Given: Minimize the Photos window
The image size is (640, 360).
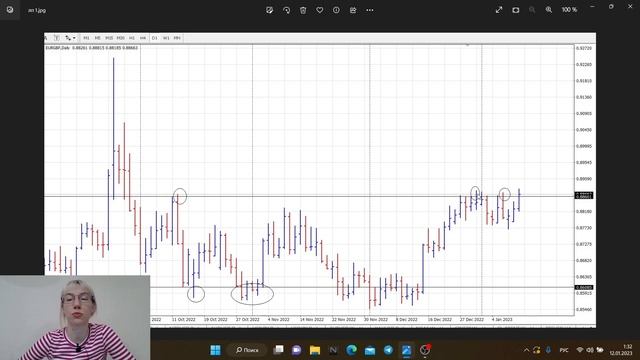Looking at the screenshot, I should coord(592,7).
